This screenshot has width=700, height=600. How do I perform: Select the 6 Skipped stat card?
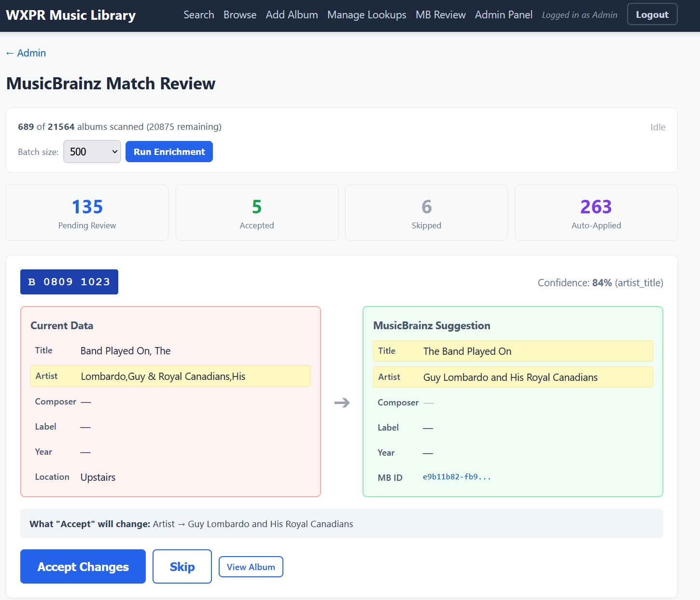(x=426, y=213)
